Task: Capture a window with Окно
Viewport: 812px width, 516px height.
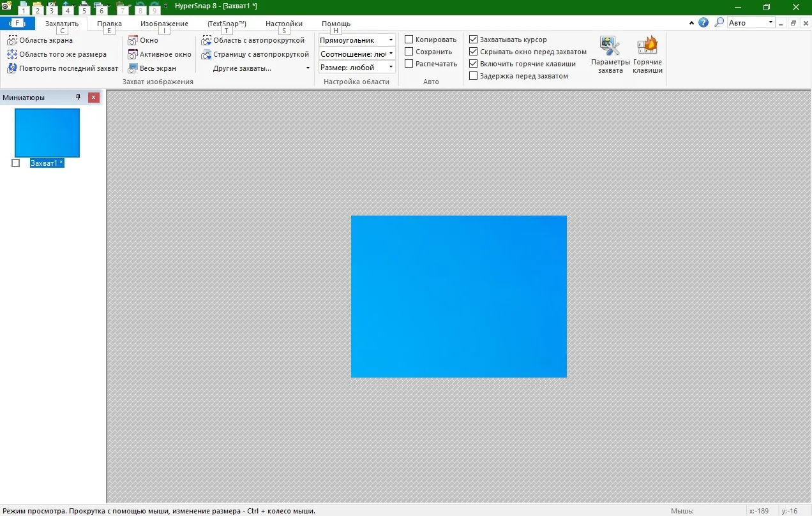Action: point(143,40)
